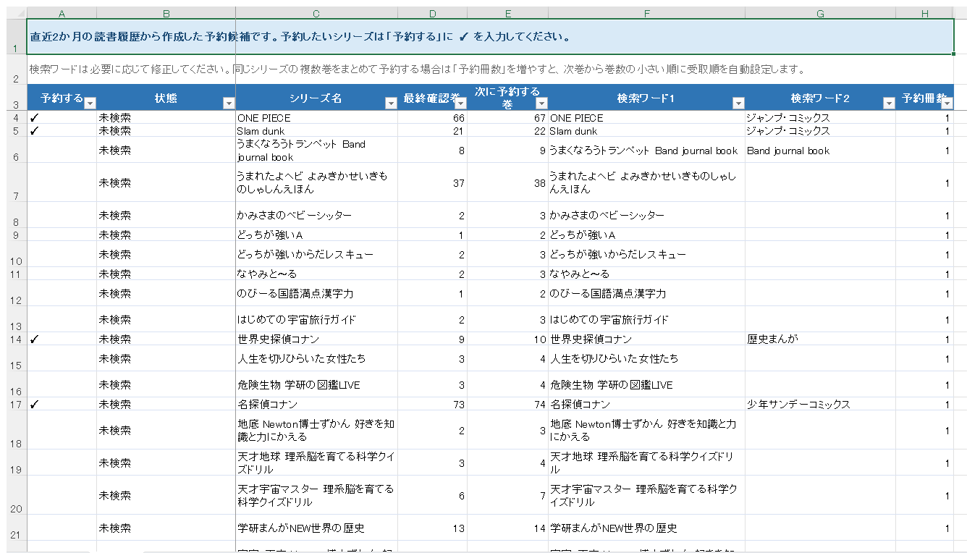
Task: Click the 直近2か月の読書履歴 instruction banner cell
Action: [x=490, y=36]
